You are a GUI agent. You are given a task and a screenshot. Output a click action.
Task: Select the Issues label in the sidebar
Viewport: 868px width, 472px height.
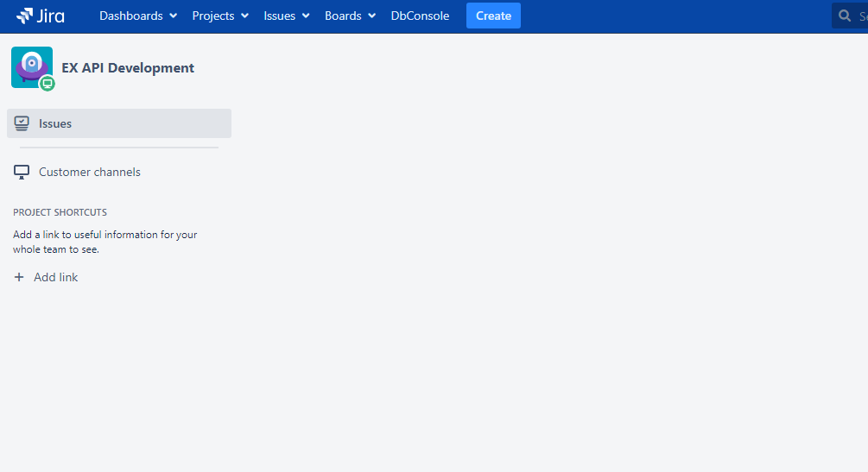click(55, 123)
